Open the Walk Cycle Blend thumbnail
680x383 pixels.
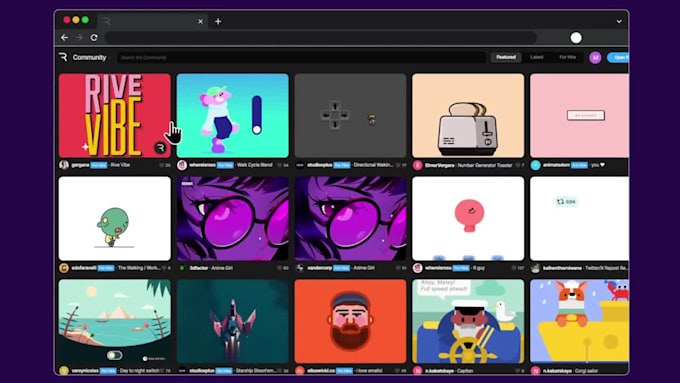(x=232, y=115)
